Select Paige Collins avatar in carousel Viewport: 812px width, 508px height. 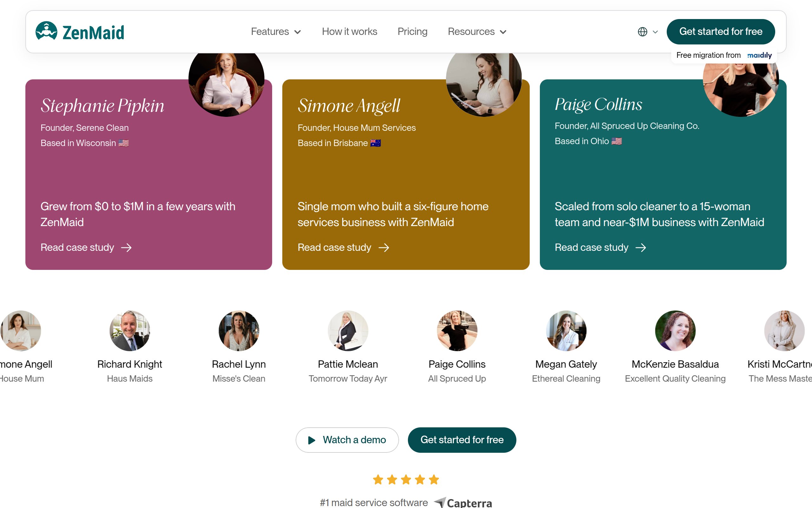(x=457, y=331)
